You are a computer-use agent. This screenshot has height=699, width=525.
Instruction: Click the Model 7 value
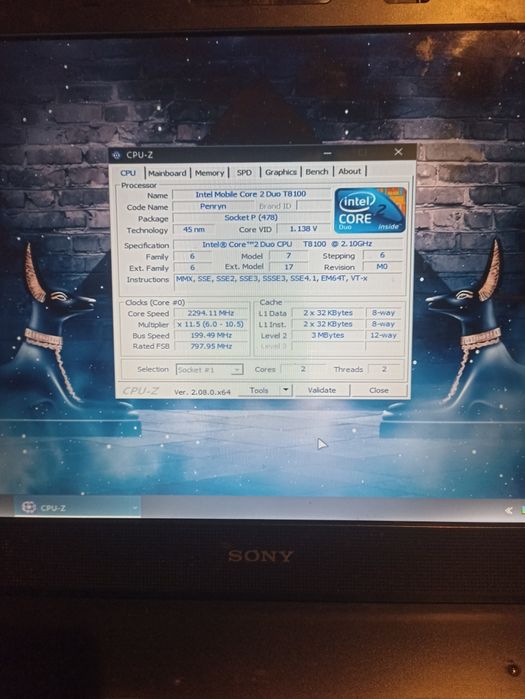(289, 255)
